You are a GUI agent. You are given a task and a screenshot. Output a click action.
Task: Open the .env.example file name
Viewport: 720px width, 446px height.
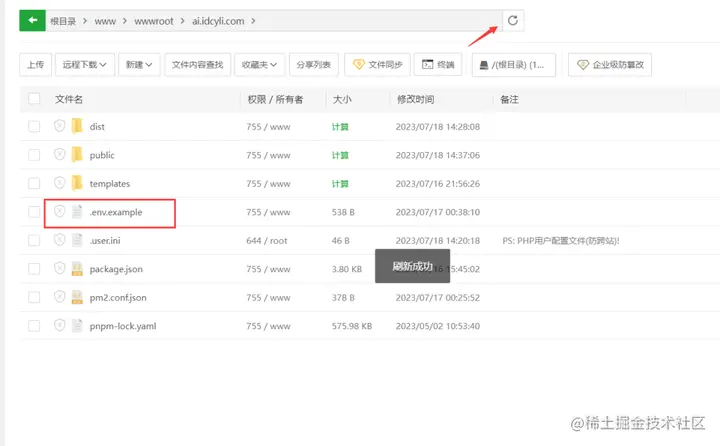click(x=116, y=212)
